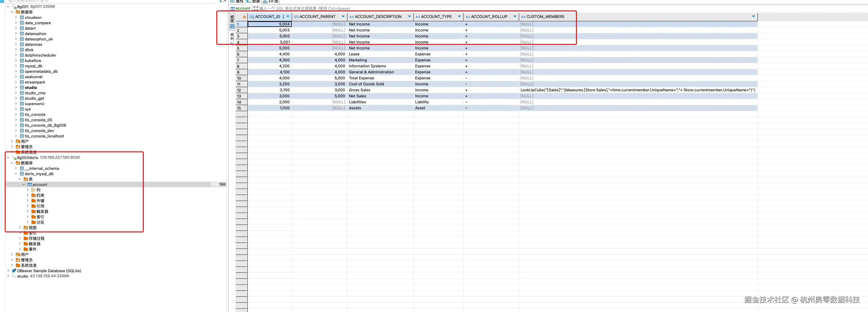This screenshot has width=868, height=312.
Task: Click the dolphinscheduler database icon
Action: [x=22, y=55]
